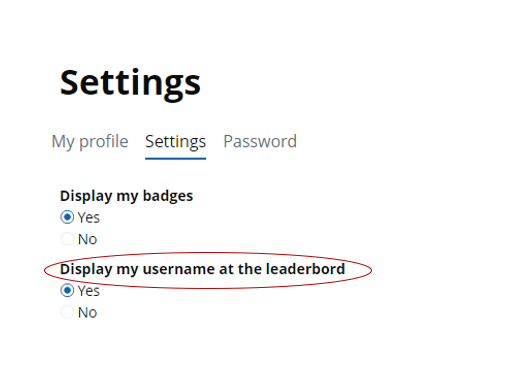522x381 pixels.
Task: Click the blue underline beneath Settings tab
Action: click(x=175, y=159)
